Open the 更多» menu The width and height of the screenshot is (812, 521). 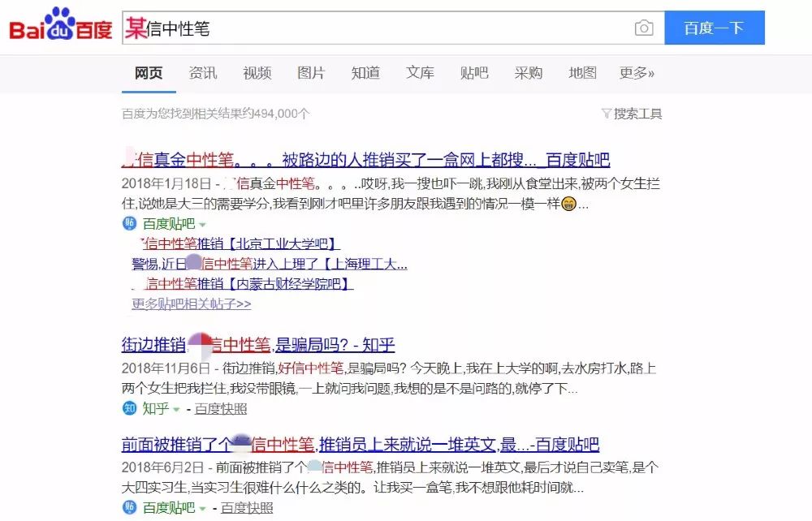637,73
